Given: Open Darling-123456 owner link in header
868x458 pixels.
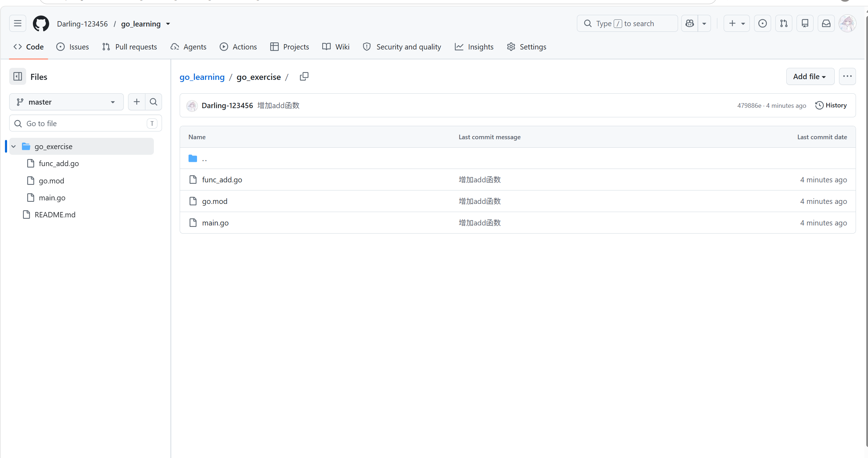Looking at the screenshot, I should (82, 24).
